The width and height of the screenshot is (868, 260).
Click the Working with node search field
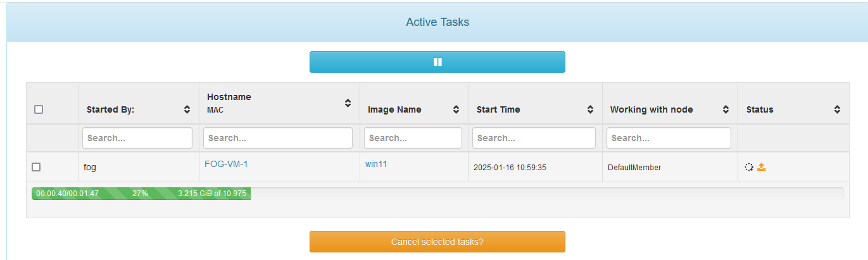click(x=669, y=138)
